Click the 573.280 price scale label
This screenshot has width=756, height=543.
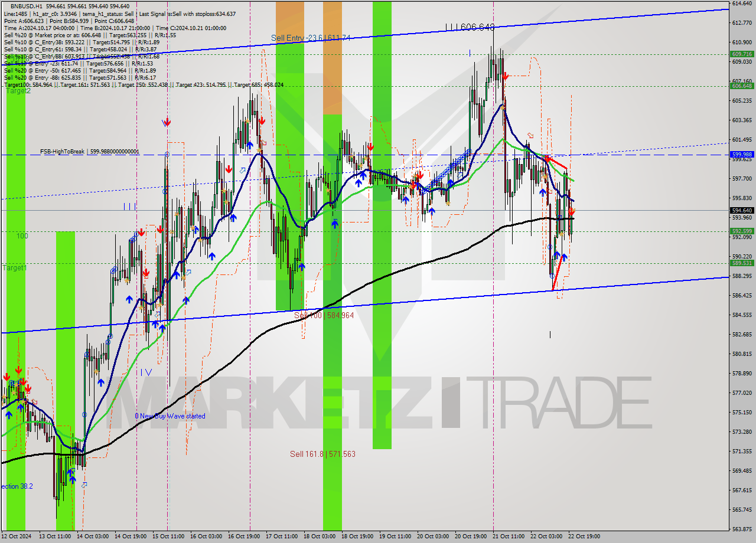pyautogui.click(x=742, y=432)
